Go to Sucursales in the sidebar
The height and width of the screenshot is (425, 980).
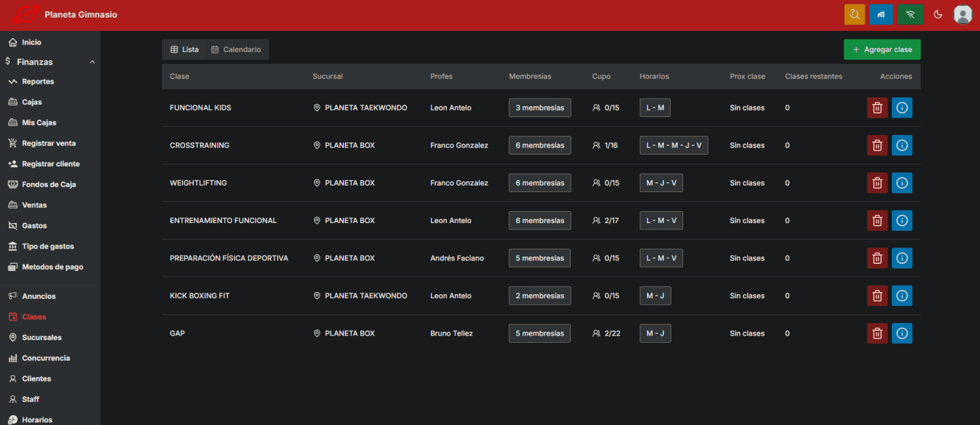click(x=41, y=337)
